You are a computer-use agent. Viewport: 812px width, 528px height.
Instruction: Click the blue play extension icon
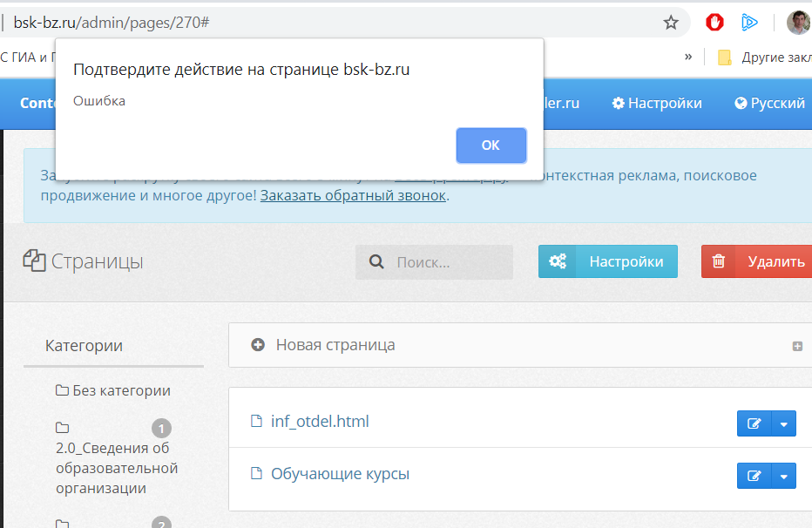pos(748,22)
